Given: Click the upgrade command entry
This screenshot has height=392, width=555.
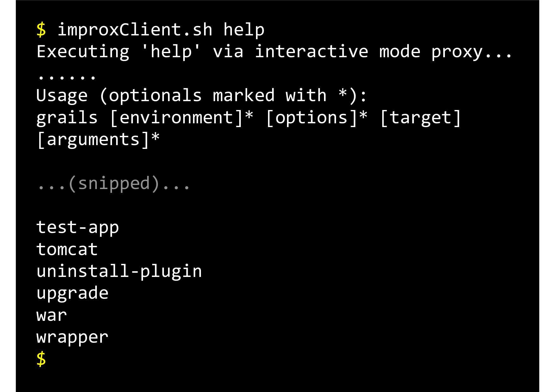Looking at the screenshot, I should pos(72,293).
